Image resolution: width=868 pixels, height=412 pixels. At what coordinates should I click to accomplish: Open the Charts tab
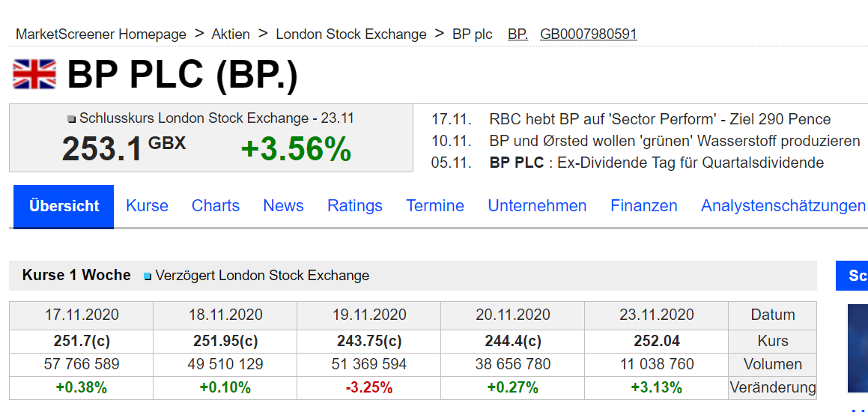point(216,206)
